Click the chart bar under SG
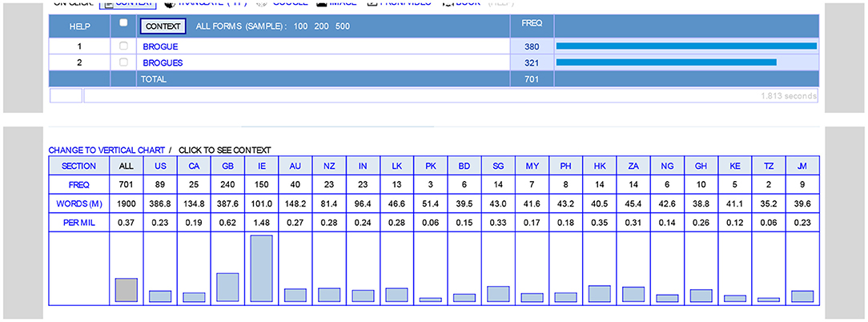 pyautogui.click(x=498, y=294)
